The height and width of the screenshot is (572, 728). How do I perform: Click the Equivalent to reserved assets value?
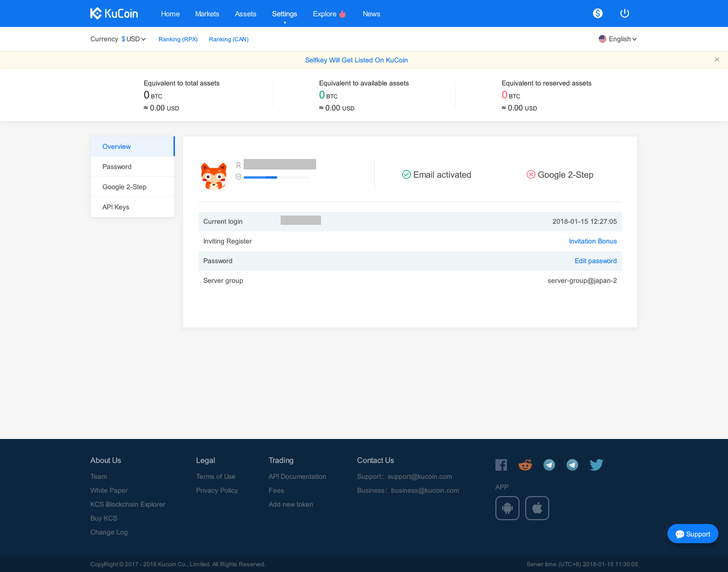pos(511,95)
